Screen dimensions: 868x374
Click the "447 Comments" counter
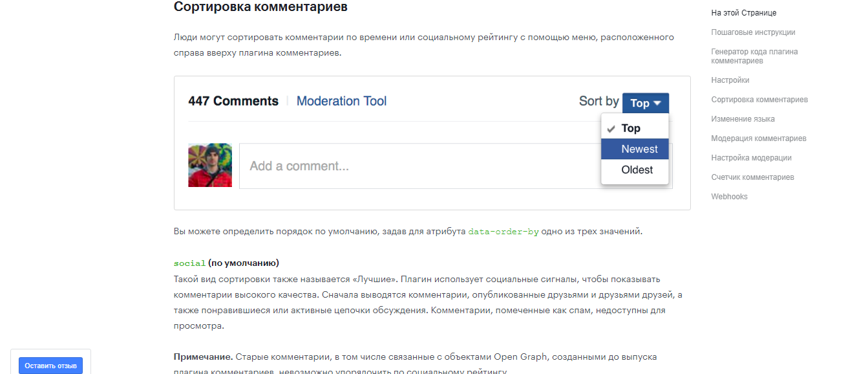click(x=233, y=101)
